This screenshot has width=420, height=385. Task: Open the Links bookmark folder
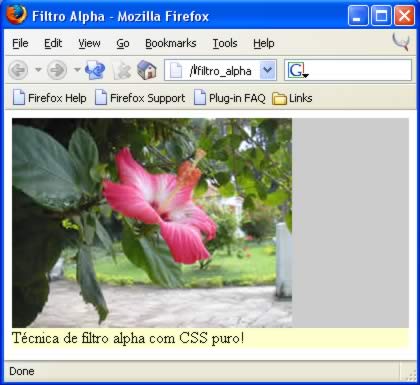(292, 98)
